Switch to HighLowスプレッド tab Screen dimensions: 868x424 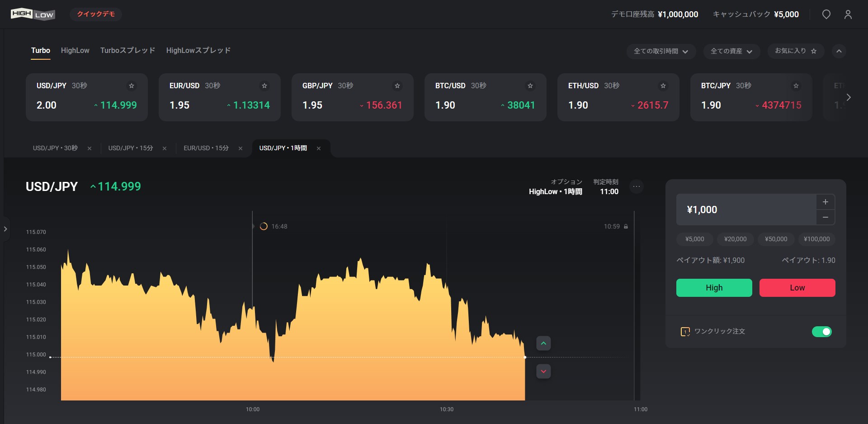(x=198, y=50)
